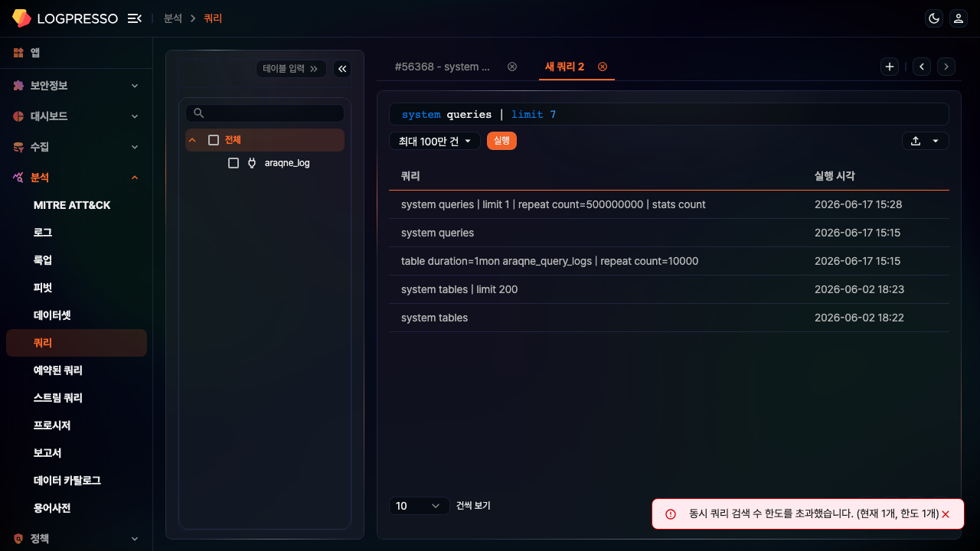Screen dimensions: 980x551
Task: Click the export upload icon
Action: coord(916,141)
